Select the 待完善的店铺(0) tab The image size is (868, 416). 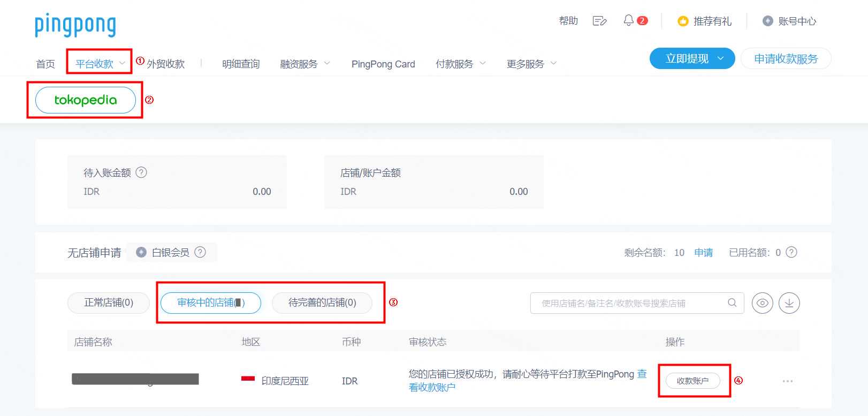pyautogui.click(x=322, y=302)
